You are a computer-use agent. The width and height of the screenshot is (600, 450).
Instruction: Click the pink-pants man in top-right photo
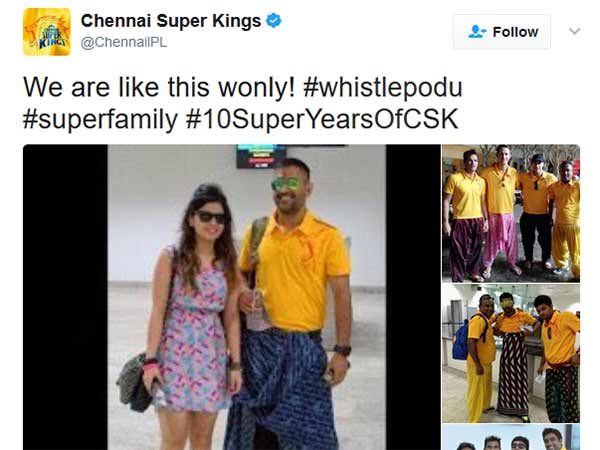click(x=500, y=210)
